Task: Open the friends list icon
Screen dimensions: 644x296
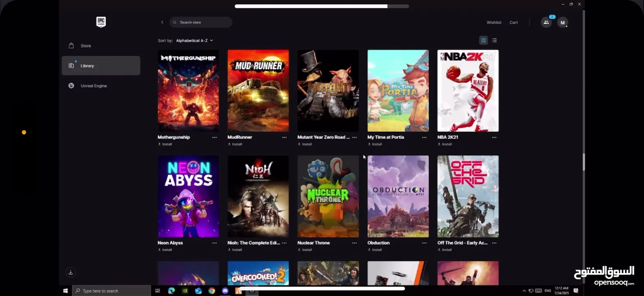Action: coord(546,23)
